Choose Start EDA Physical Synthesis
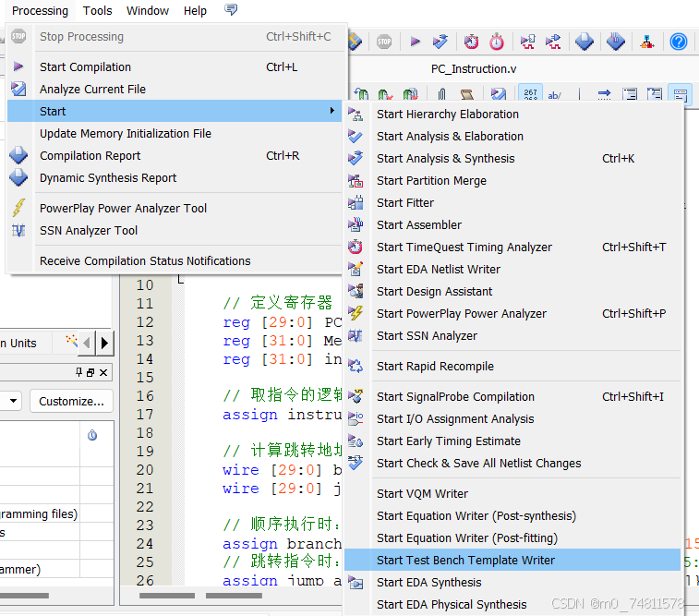 tap(512, 604)
